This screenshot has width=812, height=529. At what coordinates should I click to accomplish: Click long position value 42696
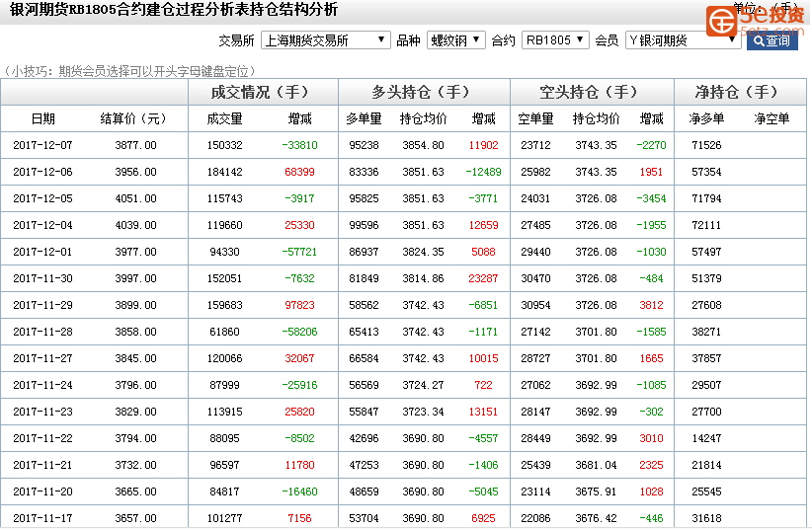click(x=365, y=438)
